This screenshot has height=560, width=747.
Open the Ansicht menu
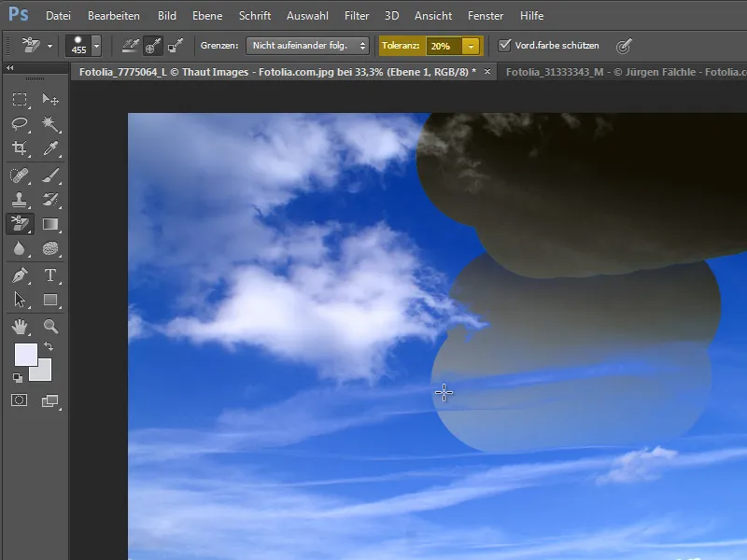tap(433, 16)
